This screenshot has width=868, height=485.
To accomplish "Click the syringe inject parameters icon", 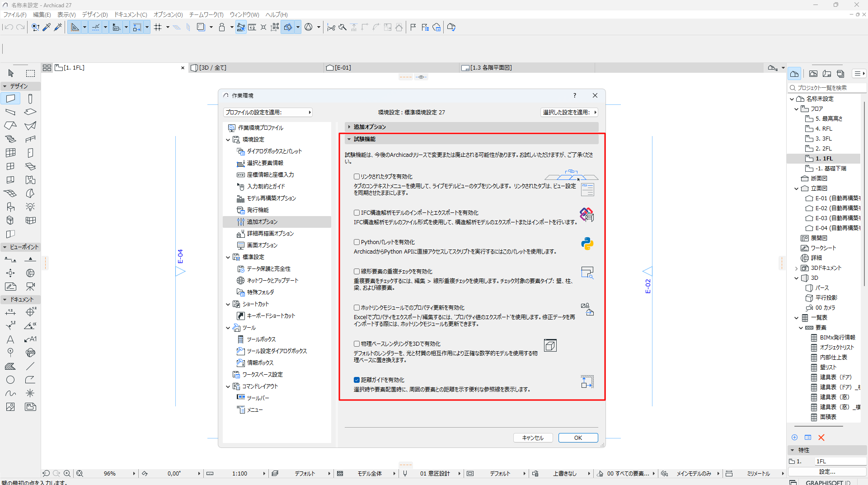I will coord(58,27).
